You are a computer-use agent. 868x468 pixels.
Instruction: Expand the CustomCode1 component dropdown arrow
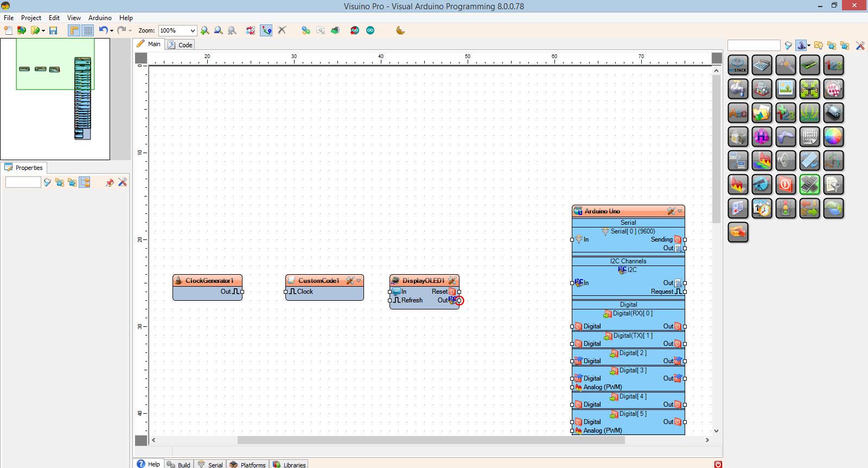[x=359, y=281]
